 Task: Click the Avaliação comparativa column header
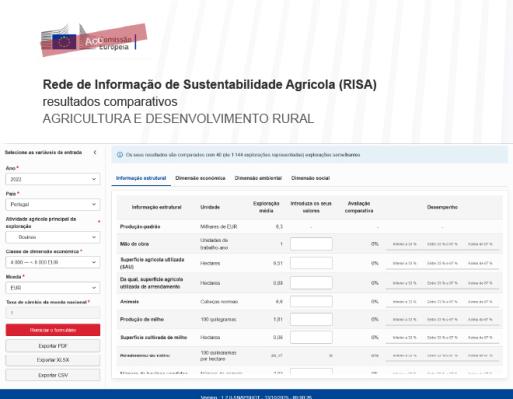(359, 207)
